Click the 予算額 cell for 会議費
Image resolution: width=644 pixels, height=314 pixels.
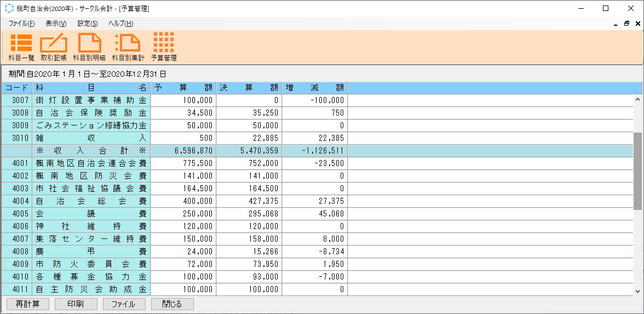pyautogui.click(x=183, y=213)
